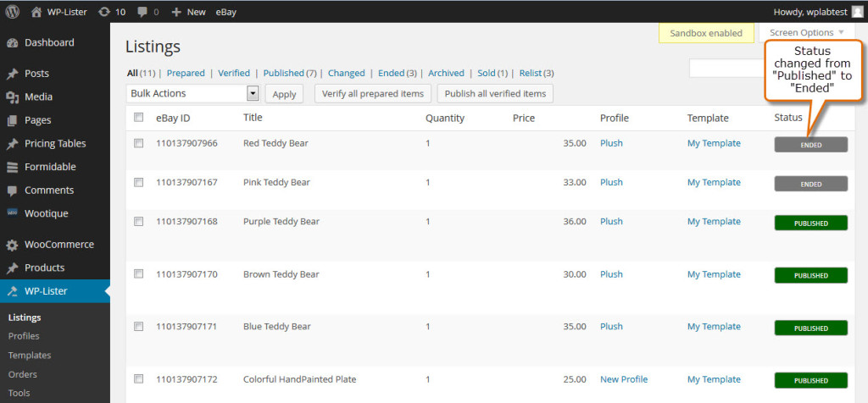Click Publish all verified items button

pyautogui.click(x=495, y=93)
